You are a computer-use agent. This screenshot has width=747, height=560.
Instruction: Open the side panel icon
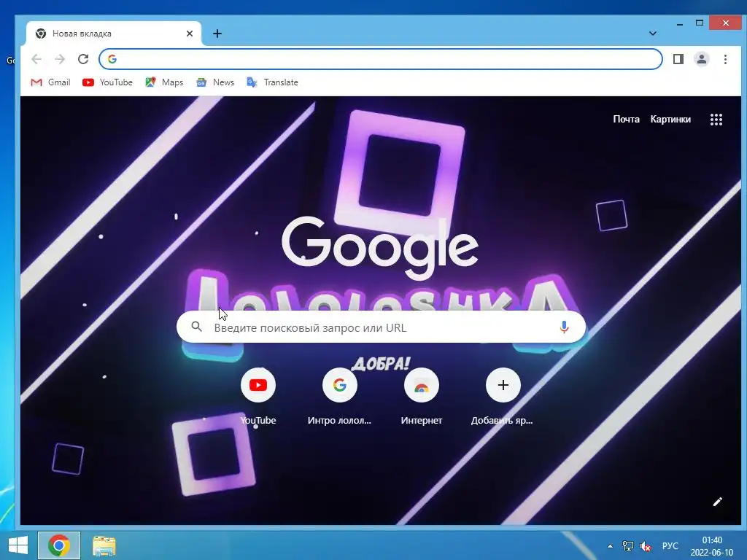tap(678, 59)
